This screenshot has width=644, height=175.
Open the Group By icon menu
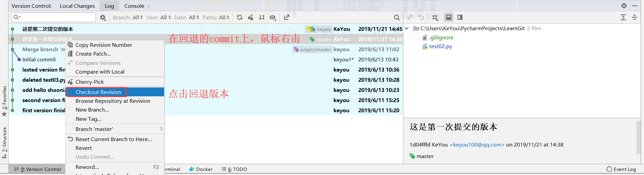[x=435, y=17]
